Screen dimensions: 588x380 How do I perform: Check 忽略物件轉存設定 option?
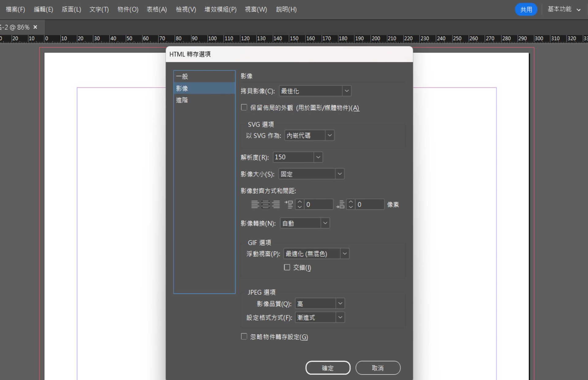click(x=244, y=337)
